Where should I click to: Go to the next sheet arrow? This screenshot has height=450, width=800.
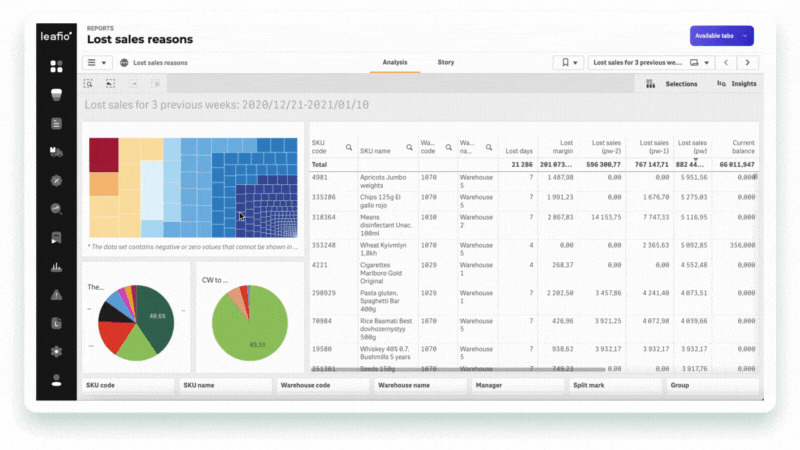click(x=747, y=62)
